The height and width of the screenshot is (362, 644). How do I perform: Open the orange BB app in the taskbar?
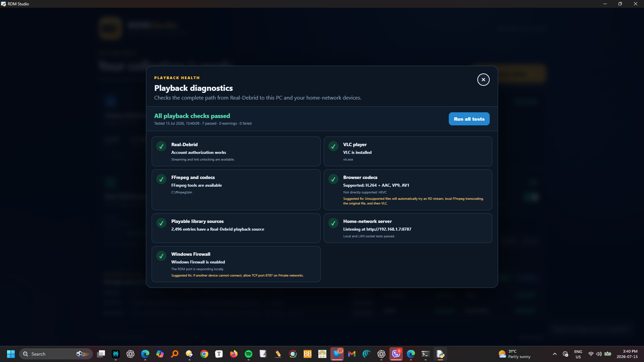point(308,354)
